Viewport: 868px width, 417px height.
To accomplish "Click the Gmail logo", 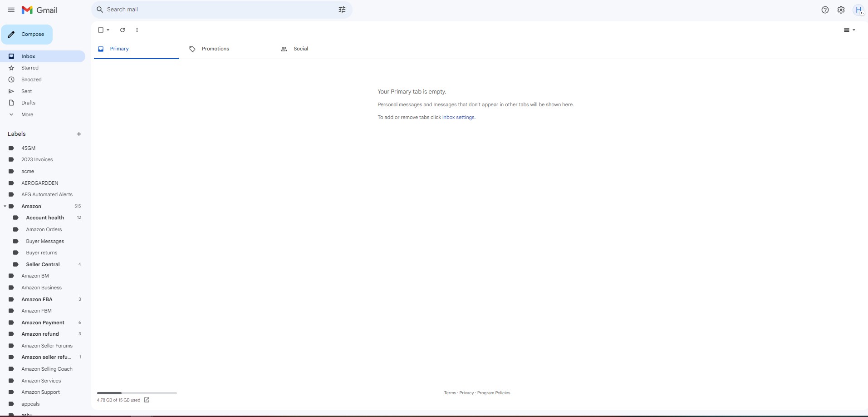I will click(39, 10).
